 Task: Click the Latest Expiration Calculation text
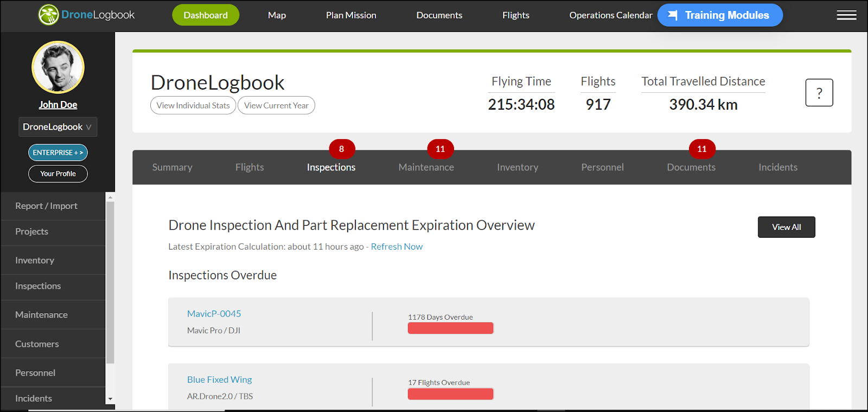(x=266, y=246)
